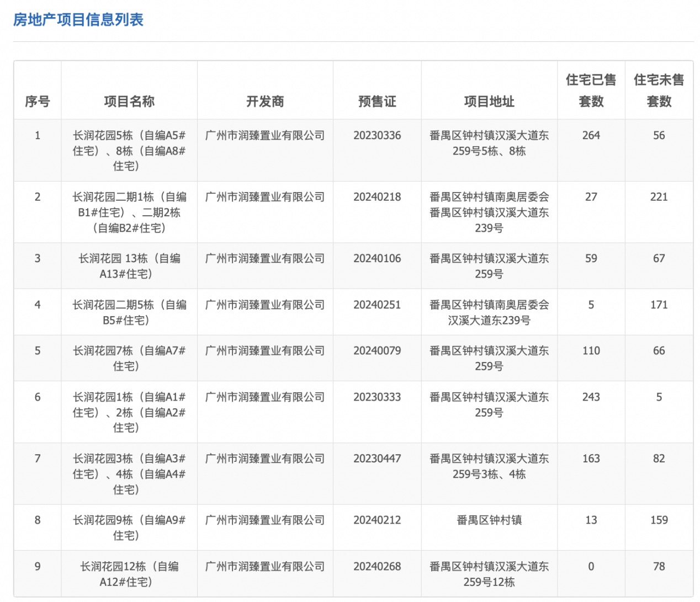Click address 番禺区钟村镇 in row 8
The width and height of the screenshot is (700, 602).
click(489, 520)
